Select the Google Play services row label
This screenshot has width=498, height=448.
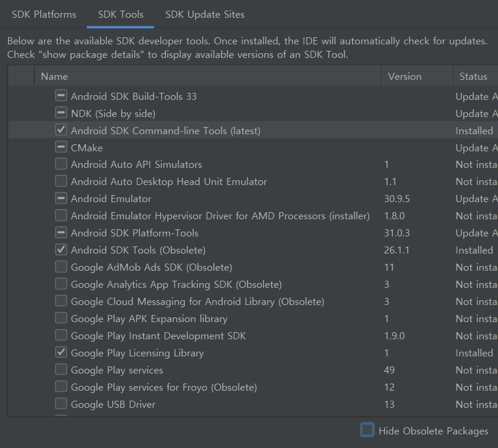117,371
